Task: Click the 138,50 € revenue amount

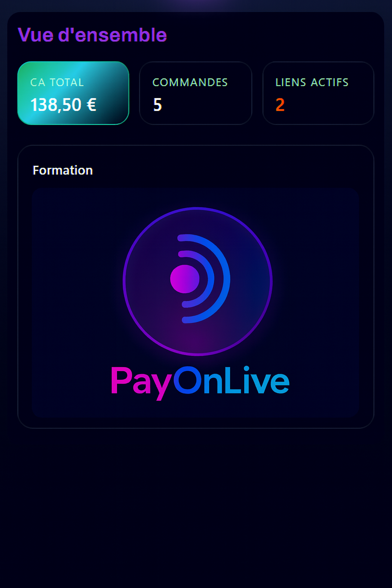Action: [x=63, y=105]
